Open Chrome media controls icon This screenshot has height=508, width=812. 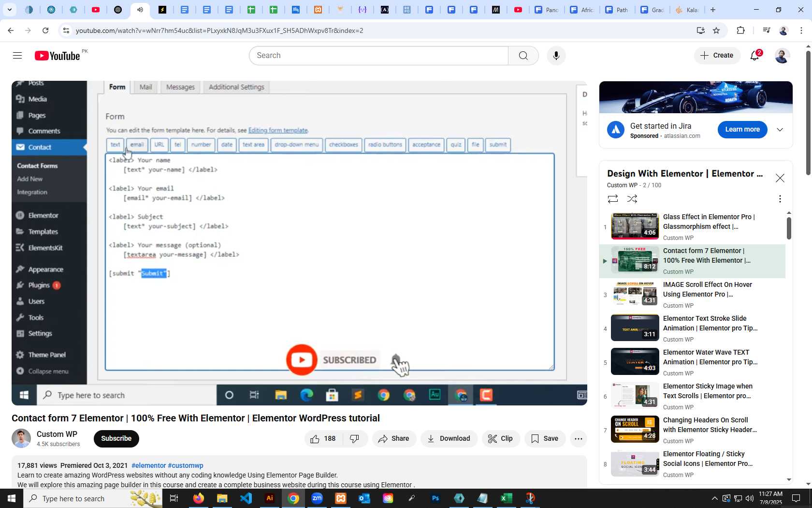click(x=766, y=30)
